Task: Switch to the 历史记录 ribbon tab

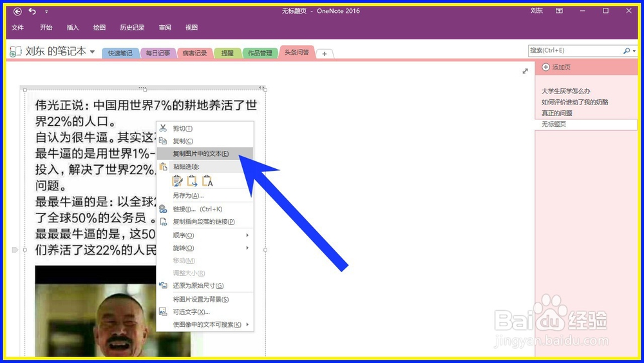Action: pyautogui.click(x=132, y=28)
